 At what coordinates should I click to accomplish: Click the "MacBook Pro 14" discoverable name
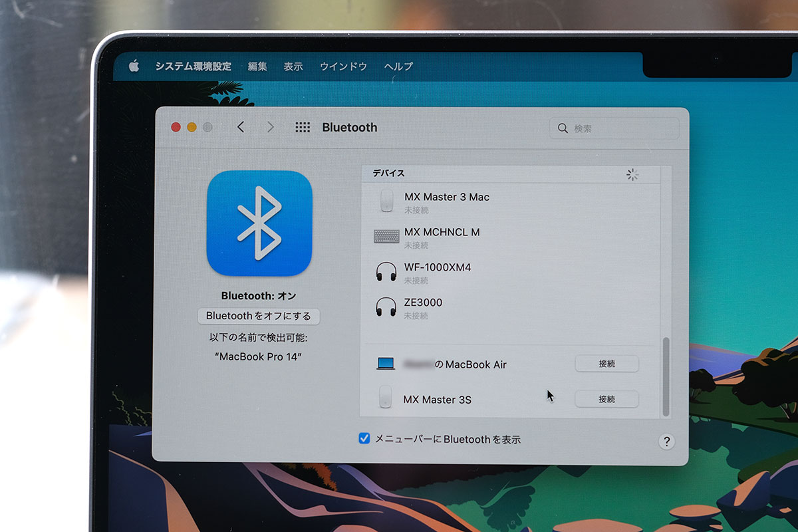259,357
